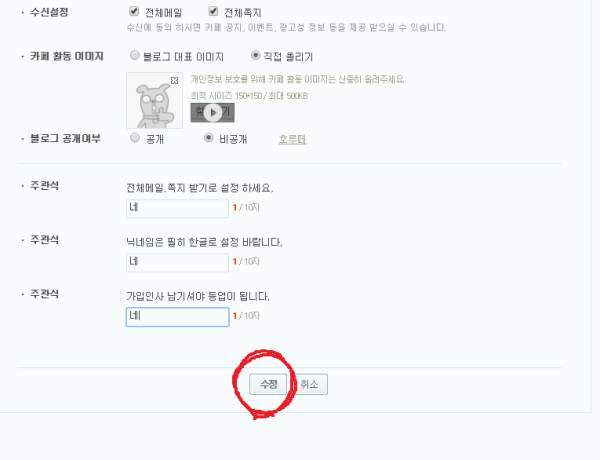Choose the 직접 올리기 radio button

tap(255, 55)
